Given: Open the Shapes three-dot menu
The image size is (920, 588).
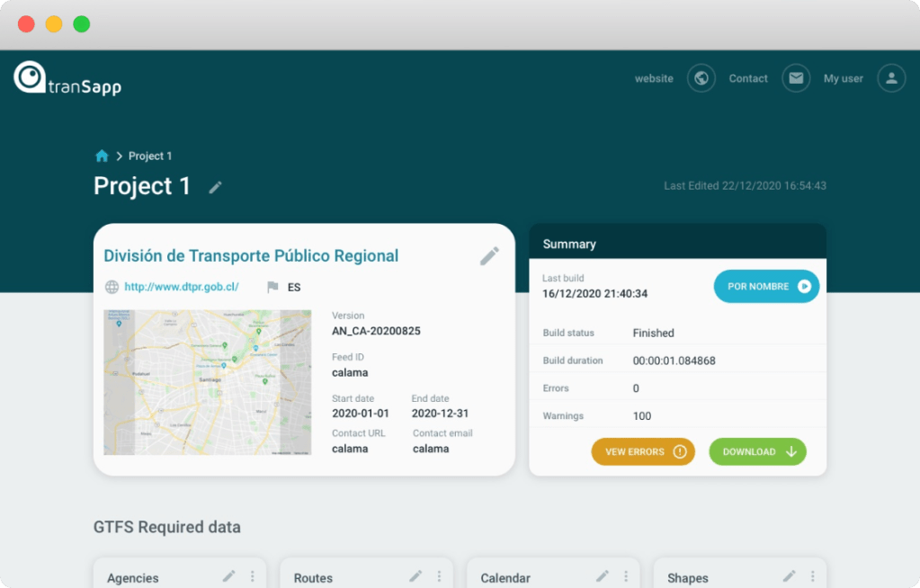Looking at the screenshot, I should coord(812,575).
